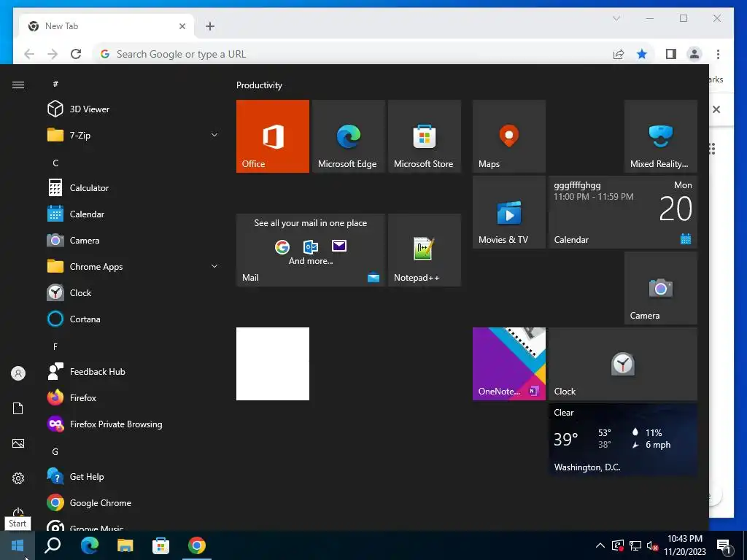
Task: Expand the Start menu hamburger navigation
Action: (18, 85)
